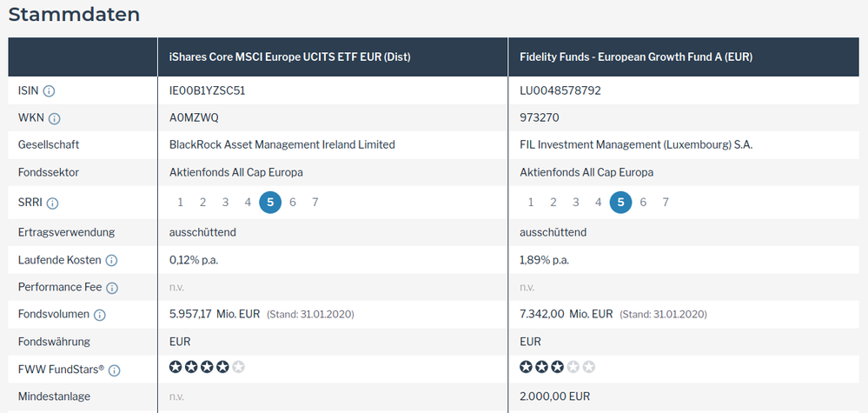The image size is (868, 413).
Task: Open Fidelity European Growth Fund header
Action: click(636, 57)
